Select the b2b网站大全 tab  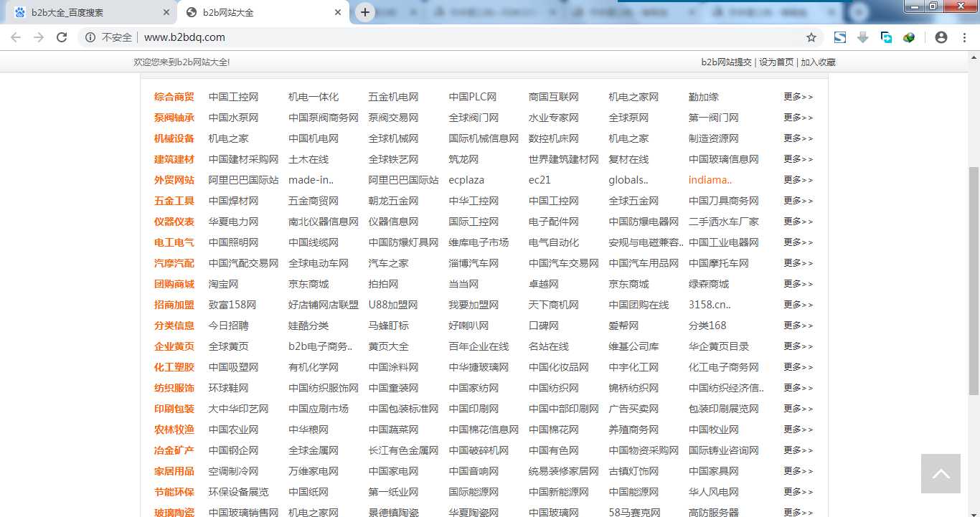click(x=263, y=12)
